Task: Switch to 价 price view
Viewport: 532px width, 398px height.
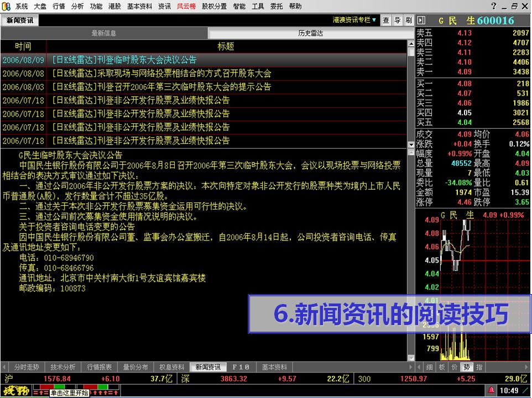Action: tap(454, 367)
